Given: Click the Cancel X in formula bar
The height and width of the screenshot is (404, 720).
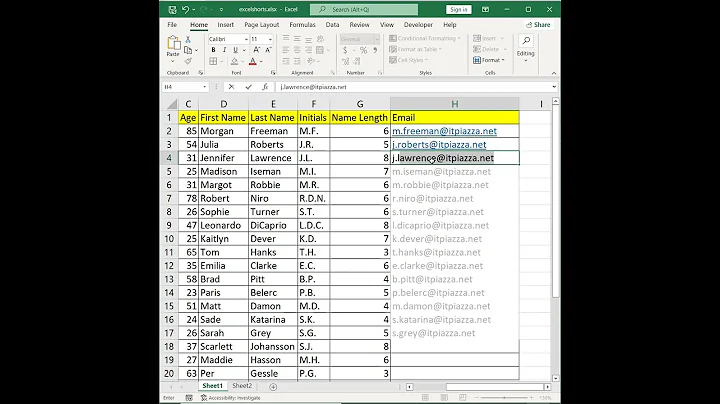Looking at the screenshot, I should (231, 87).
